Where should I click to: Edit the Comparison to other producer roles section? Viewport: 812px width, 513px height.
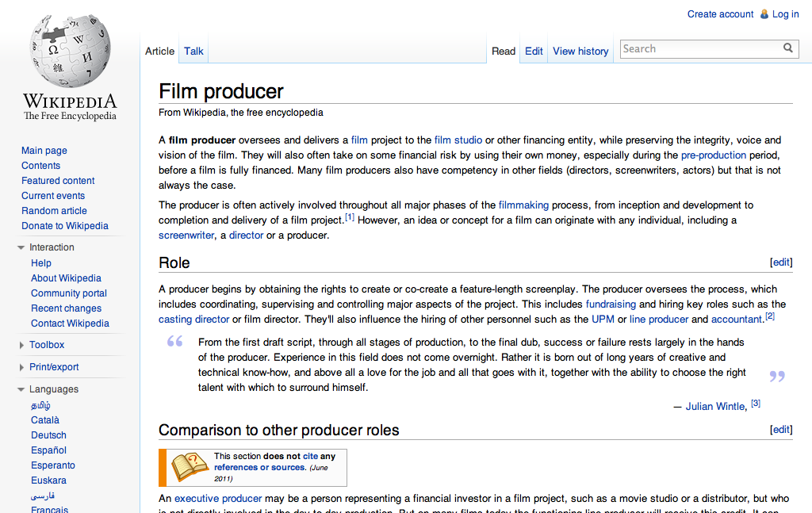pyautogui.click(x=781, y=430)
